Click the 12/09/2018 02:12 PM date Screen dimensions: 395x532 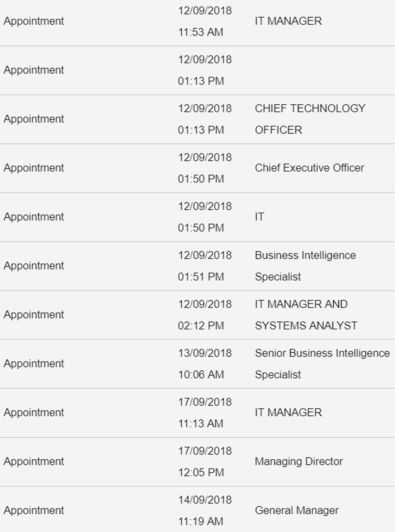[x=205, y=315]
